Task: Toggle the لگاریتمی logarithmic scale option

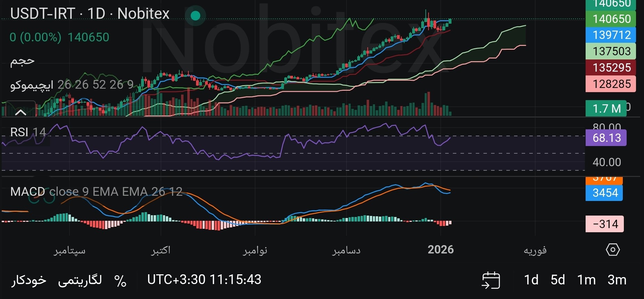Action: [80, 280]
